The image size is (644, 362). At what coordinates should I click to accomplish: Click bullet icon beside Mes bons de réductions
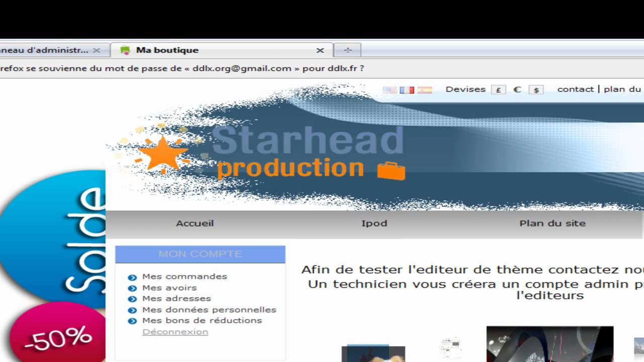click(132, 321)
